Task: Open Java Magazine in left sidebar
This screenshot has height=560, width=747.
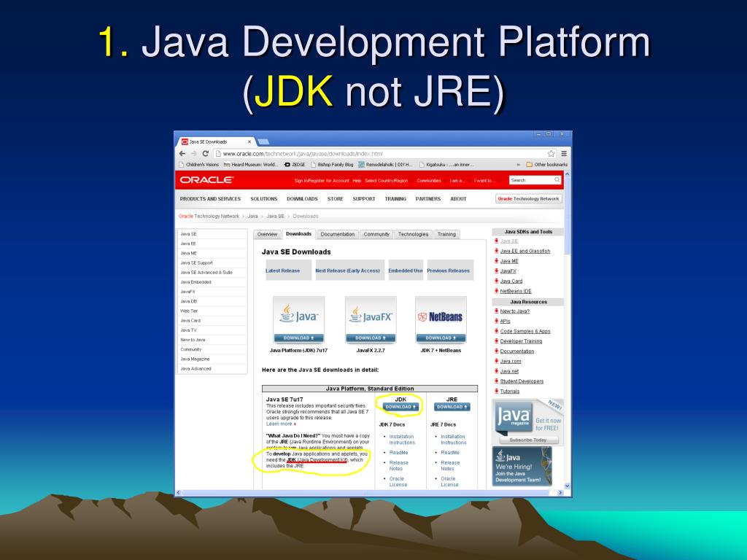Action: tap(212, 359)
